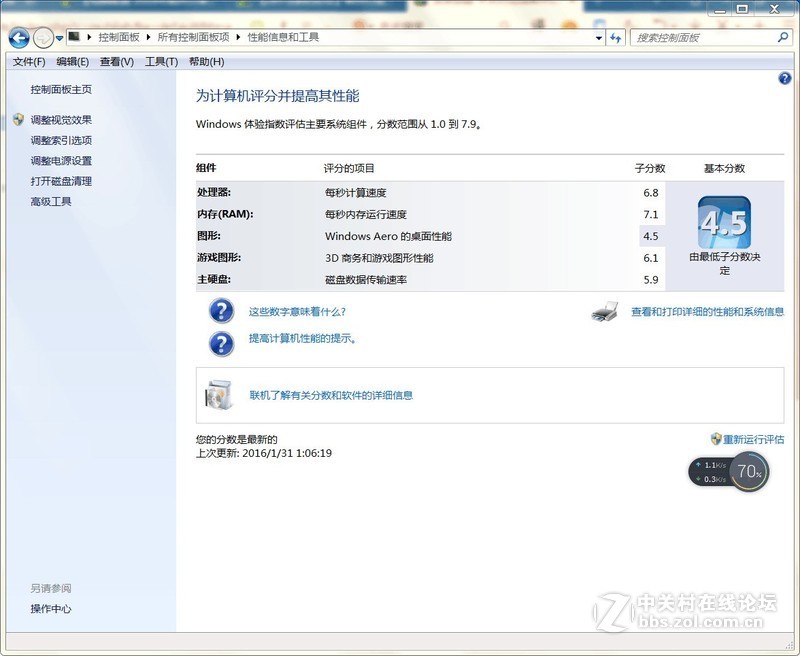Click the Forward navigation arrow button
The height and width of the screenshot is (656, 800).
pos(43,38)
